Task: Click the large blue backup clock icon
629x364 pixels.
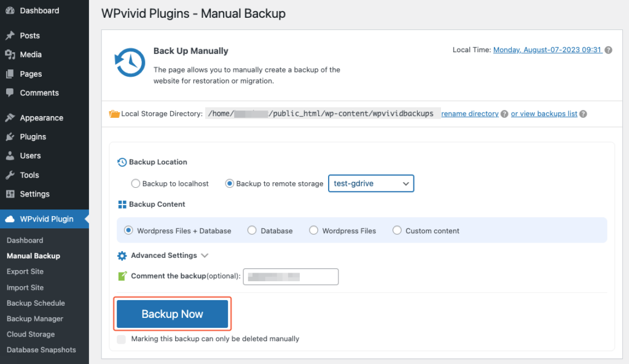Action: [129, 63]
